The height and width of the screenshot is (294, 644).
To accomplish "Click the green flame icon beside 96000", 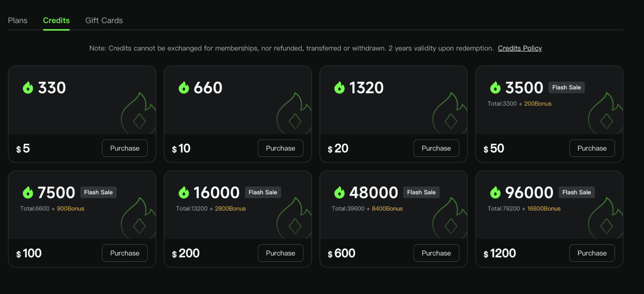I will tap(495, 192).
